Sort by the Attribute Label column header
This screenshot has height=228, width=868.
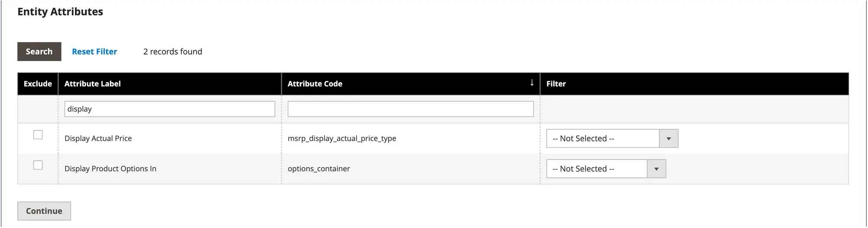point(93,84)
